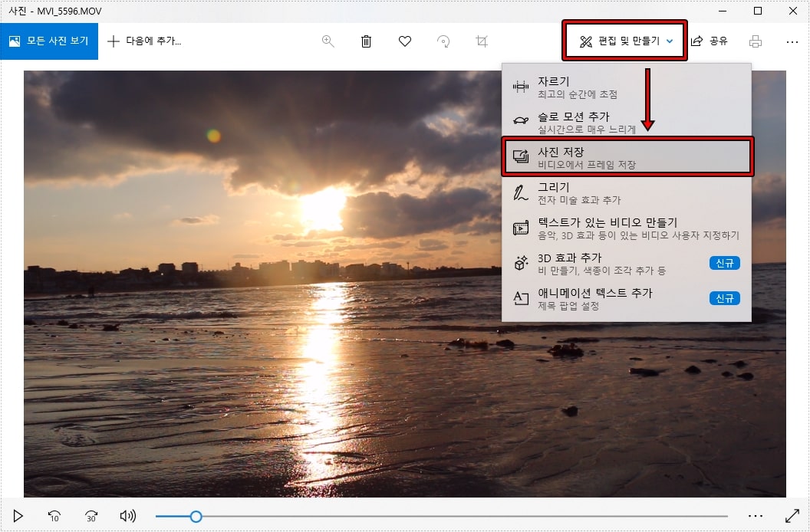Viewport: 810px width, 532px height.
Task: Click the printer icon
Action: pyautogui.click(x=756, y=41)
